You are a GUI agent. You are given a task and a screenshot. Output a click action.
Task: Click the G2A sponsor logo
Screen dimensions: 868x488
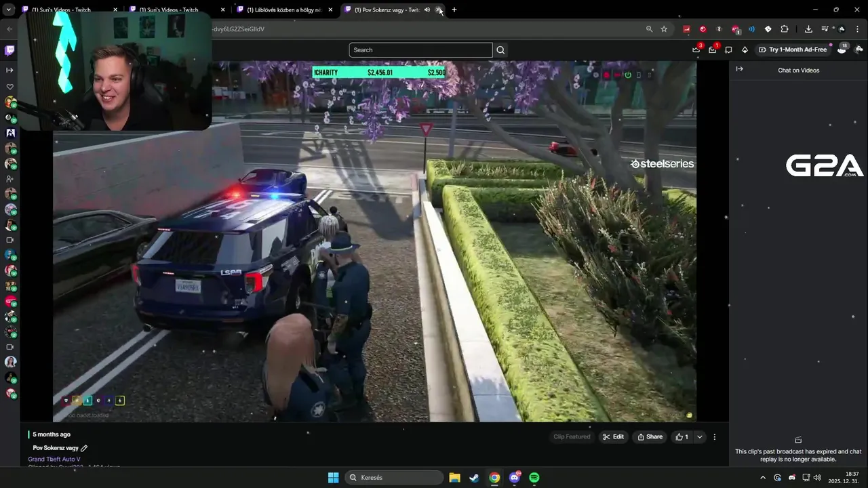[x=824, y=166]
